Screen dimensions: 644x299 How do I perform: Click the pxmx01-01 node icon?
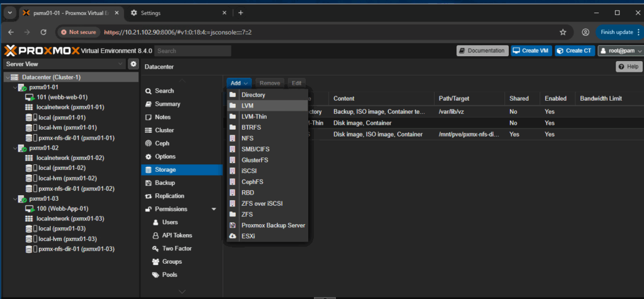click(x=23, y=87)
